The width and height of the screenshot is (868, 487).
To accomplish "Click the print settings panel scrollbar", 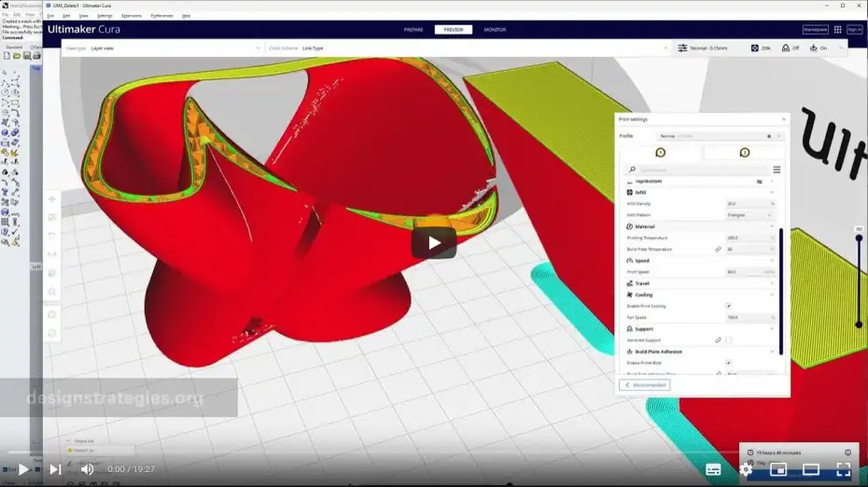I will click(x=781, y=291).
